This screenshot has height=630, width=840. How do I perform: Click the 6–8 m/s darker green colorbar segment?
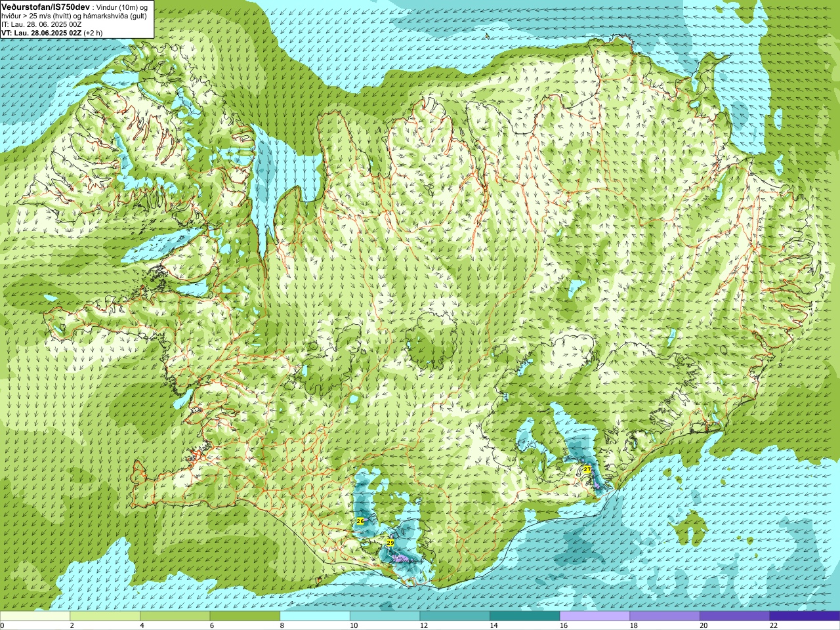245,616
